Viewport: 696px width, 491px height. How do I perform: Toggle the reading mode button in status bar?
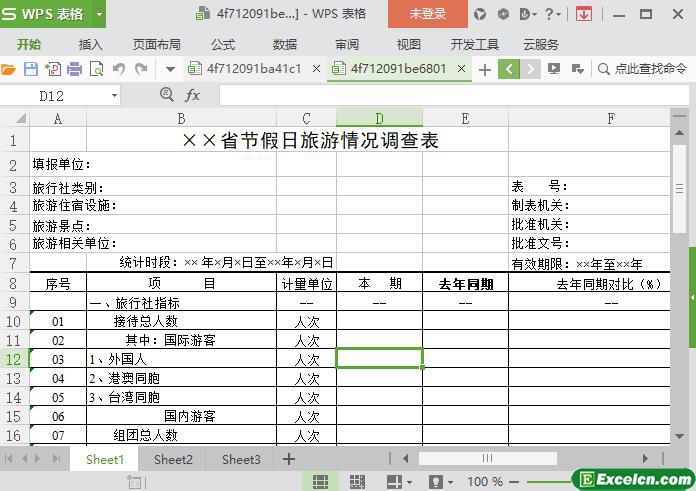[x=393, y=482]
